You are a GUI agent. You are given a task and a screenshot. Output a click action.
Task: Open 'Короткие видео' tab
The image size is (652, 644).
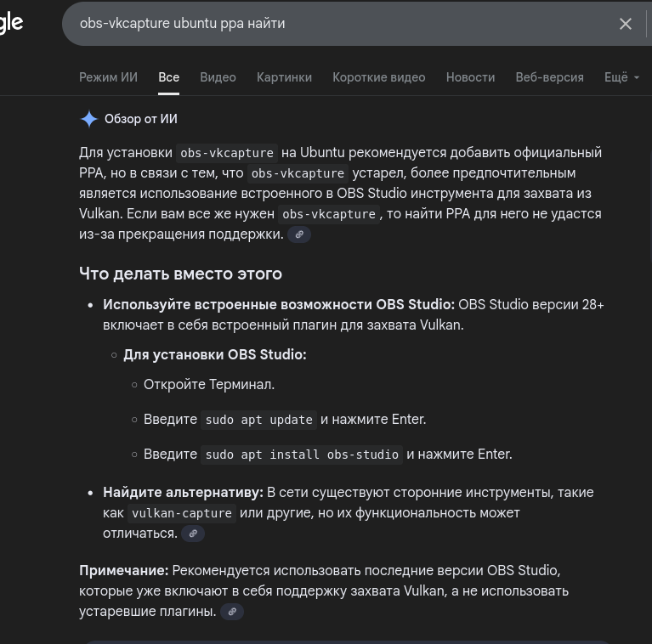click(x=378, y=77)
